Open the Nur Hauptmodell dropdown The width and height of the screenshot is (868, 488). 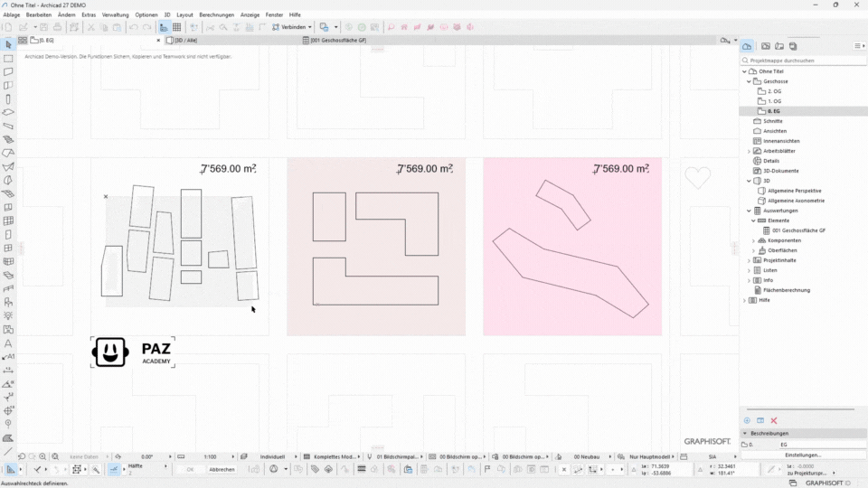[x=651, y=457]
